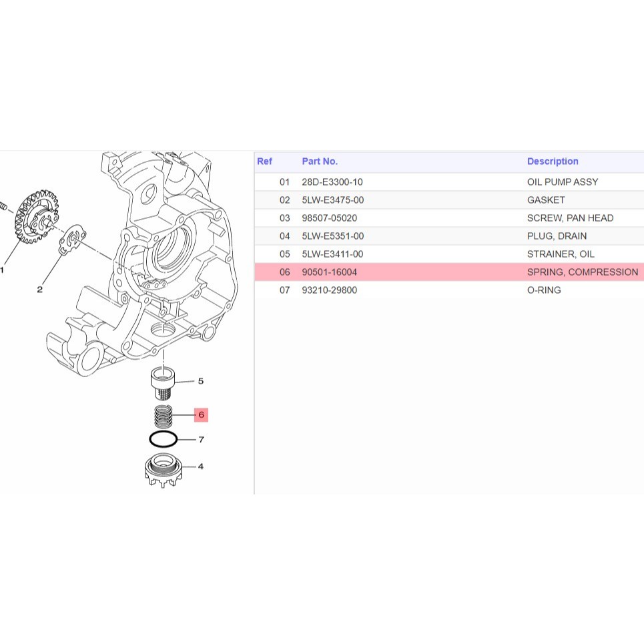The width and height of the screenshot is (644, 644).
Task: Select part number 98507-05020
Action: (330, 218)
